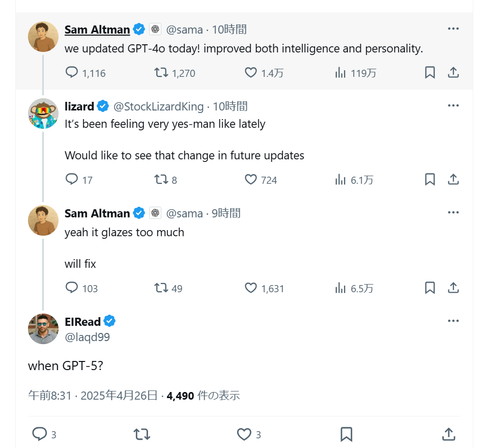The image size is (487, 448).
Task: Open Sam Altman's profile name link at top
Action: point(97,30)
